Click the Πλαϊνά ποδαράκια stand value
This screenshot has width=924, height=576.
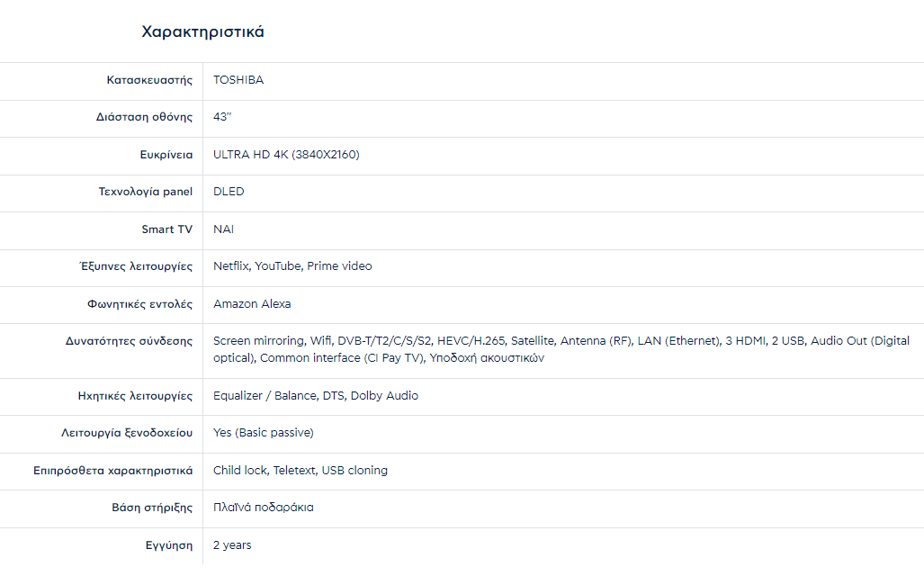pos(263,508)
